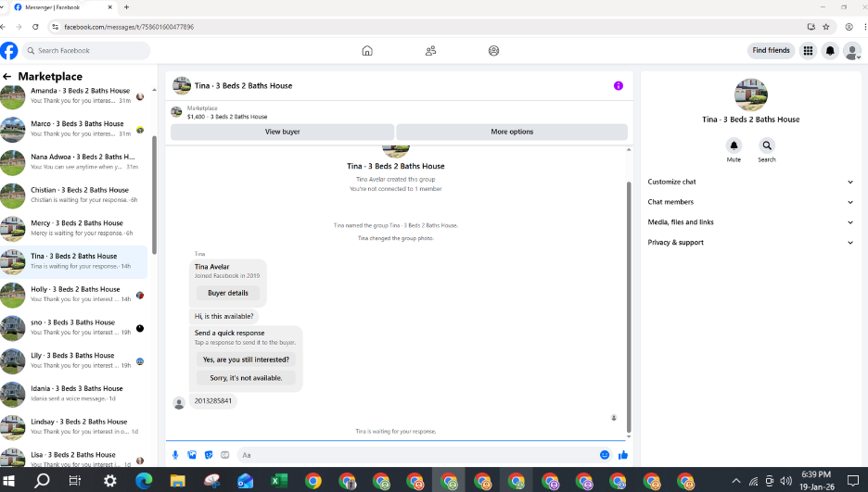Open Lindsay 3 Beds 2 Baths chat

pos(73,427)
